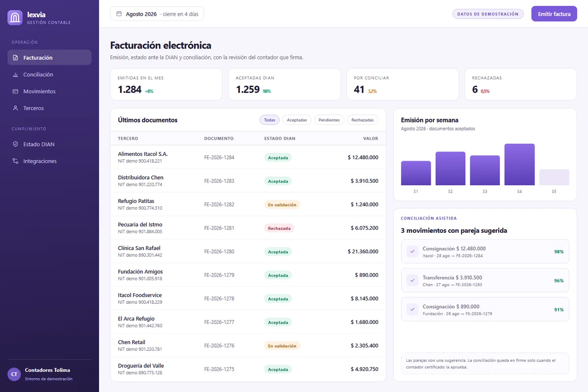Click the S1 bar in the weekly chart
The width and height of the screenshot is (588, 392).
416,173
